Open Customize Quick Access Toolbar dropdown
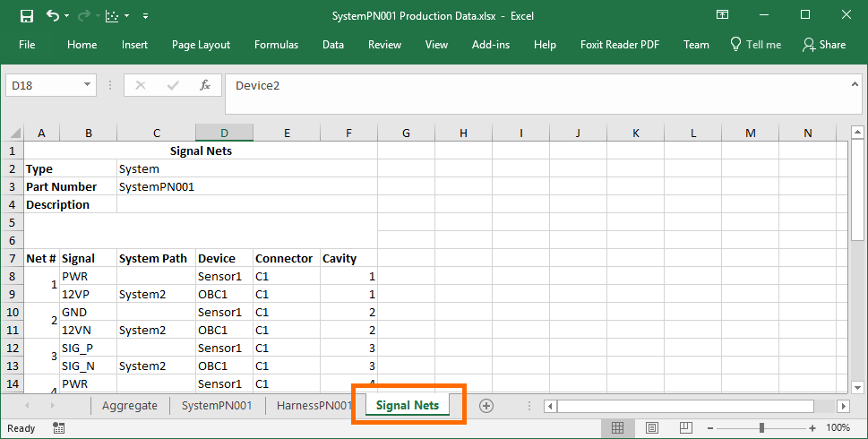 coord(145,16)
